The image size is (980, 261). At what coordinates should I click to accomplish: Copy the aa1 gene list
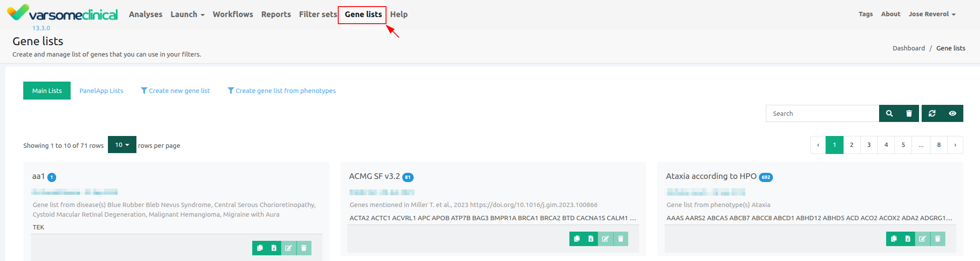(x=260, y=248)
